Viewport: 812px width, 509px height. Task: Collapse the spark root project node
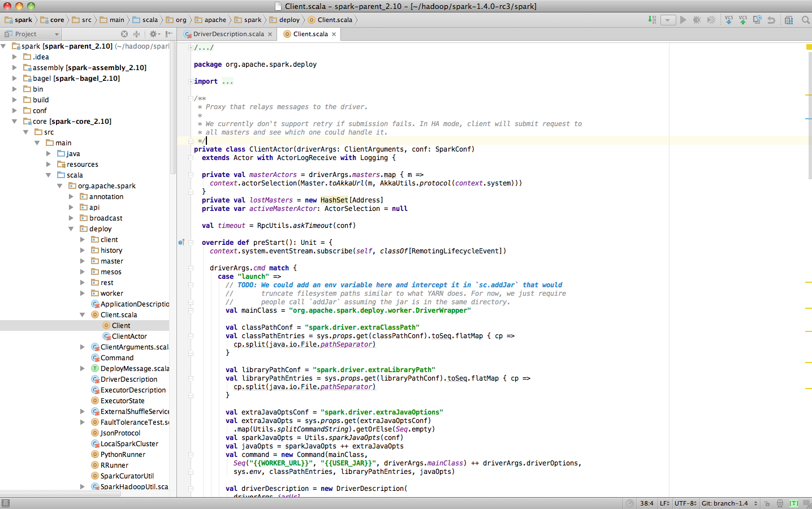tap(3, 46)
